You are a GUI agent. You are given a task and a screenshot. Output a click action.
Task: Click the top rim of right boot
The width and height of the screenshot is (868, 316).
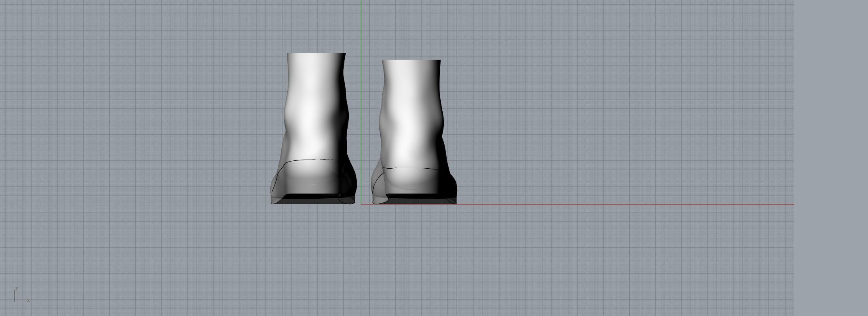(x=411, y=60)
